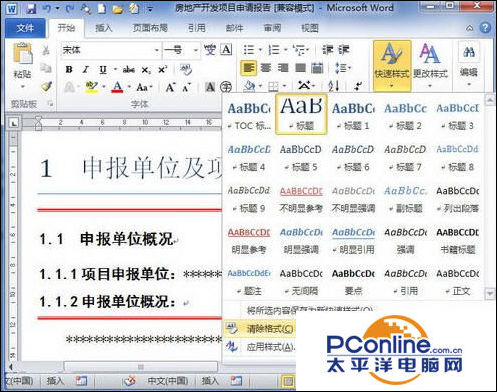Click the Word Help question mark icon
The width and height of the screenshot is (497, 392).
pyautogui.click(x=485, y=28)
